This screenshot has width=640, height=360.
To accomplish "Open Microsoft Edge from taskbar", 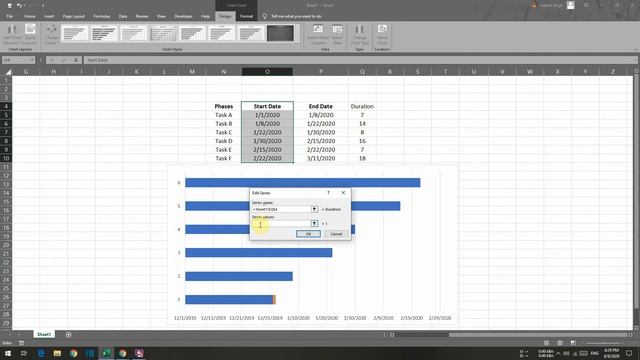I will (x=41, y=353).
